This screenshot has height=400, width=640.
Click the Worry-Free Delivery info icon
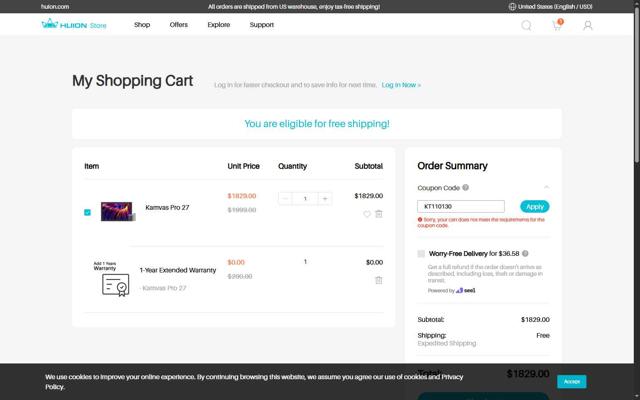tap(525, 253)
